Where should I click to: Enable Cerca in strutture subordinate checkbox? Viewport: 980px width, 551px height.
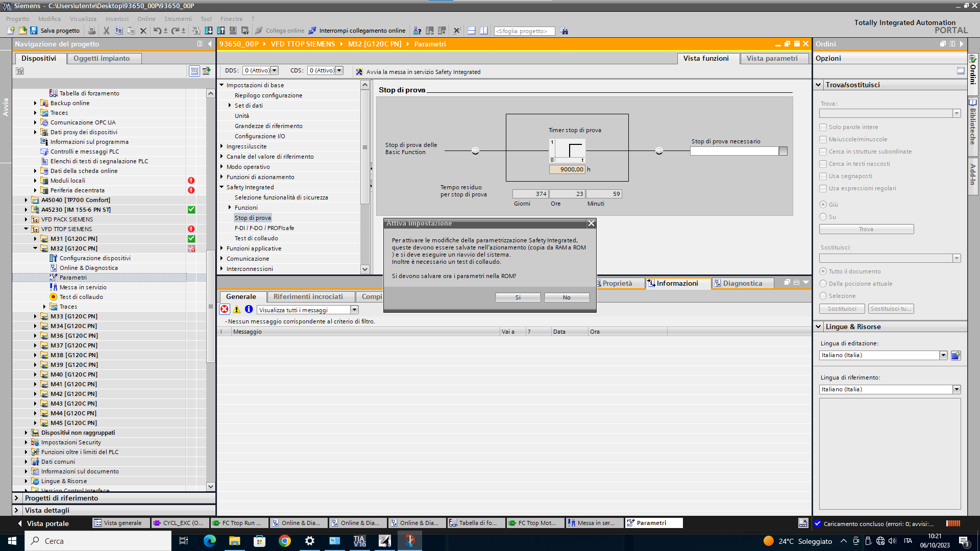(x=823, y=152)
